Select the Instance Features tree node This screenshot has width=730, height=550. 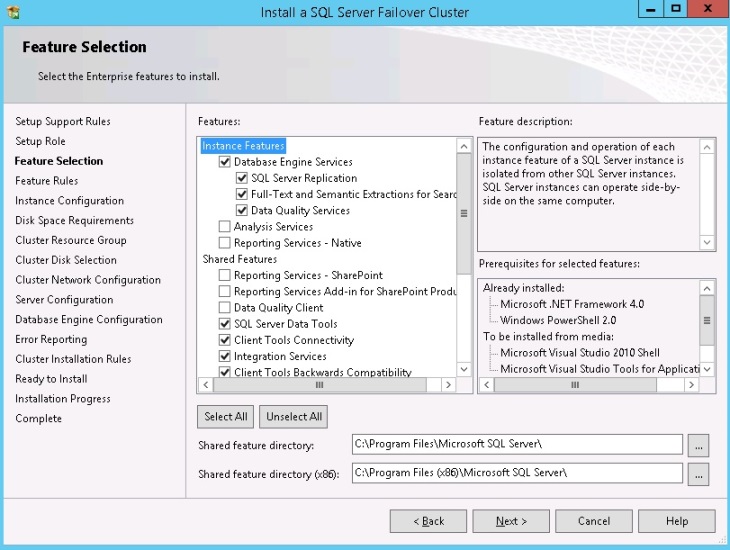click(243, 146)
